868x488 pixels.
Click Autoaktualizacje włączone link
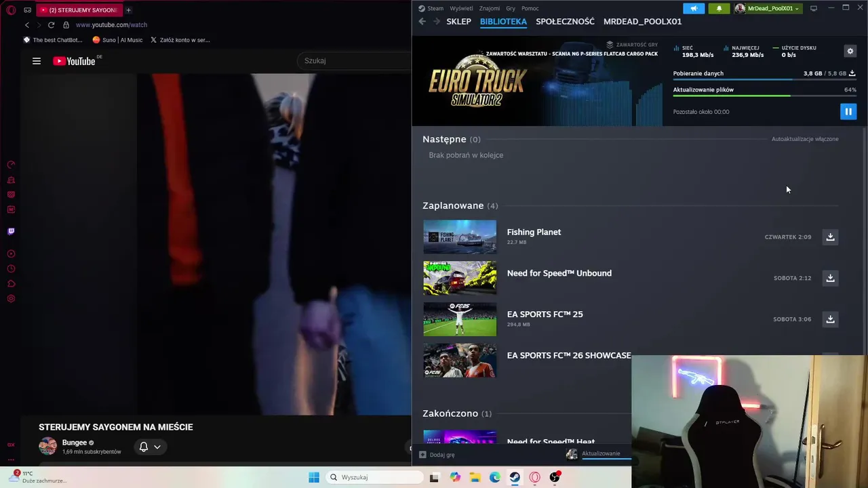click(805, 139)
